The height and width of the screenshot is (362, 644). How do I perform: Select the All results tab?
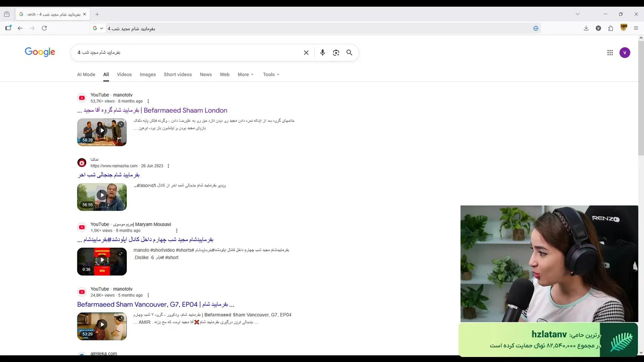pyautogui.click(x=106, y=74)
